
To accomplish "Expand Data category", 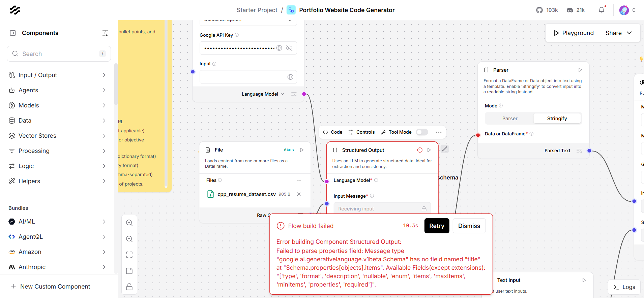I will click(57, 121).
